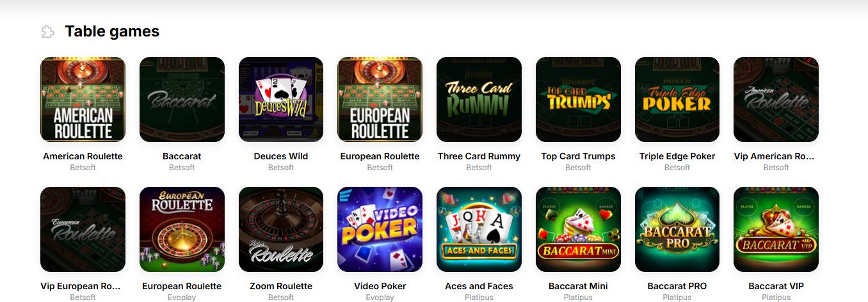The image size is (868, 302).
Task: Open the Vip European Roulette thumbnail
Action: click(x=83, y=229)
